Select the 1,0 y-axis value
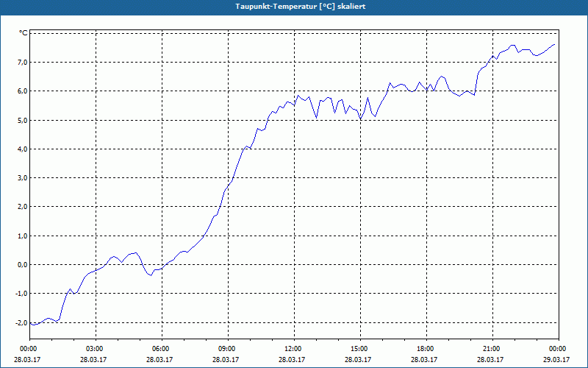The image size is (588, 368). click(x=22, y=236)
